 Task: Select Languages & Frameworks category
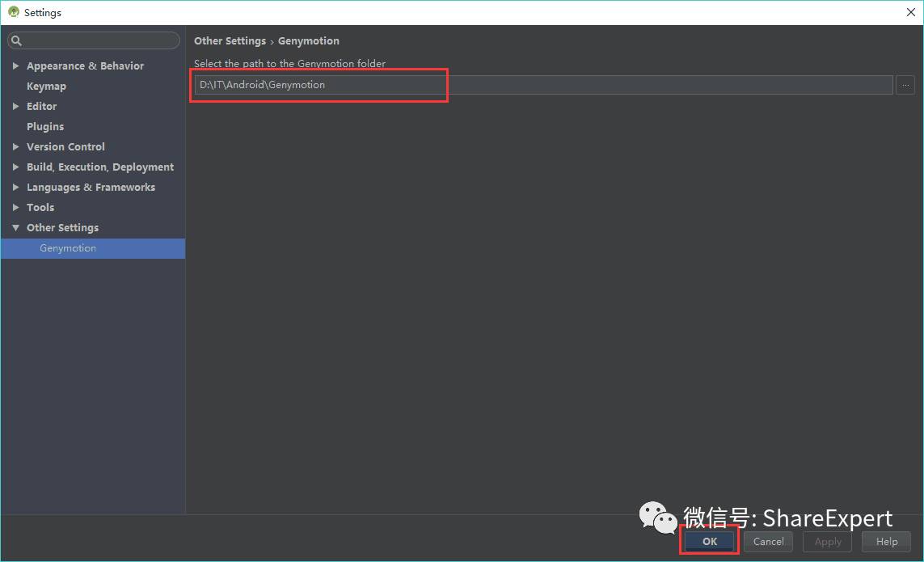(x=91, y=187)
